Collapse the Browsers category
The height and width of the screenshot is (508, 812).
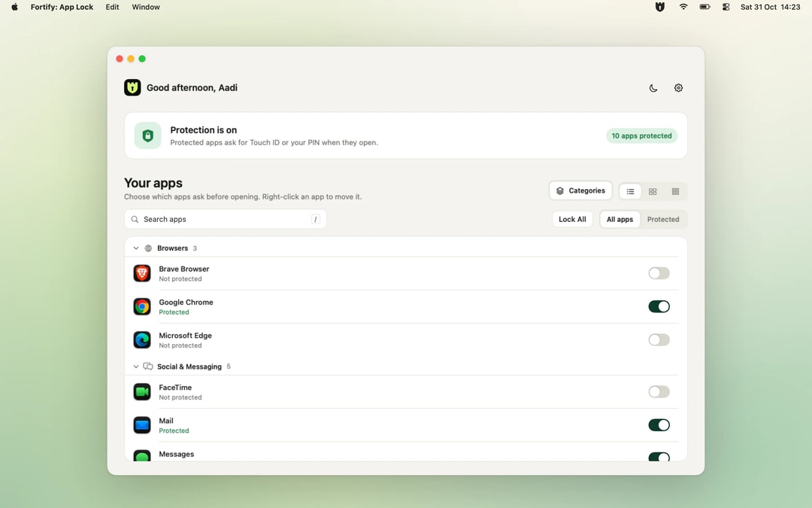tap(135, 248)
